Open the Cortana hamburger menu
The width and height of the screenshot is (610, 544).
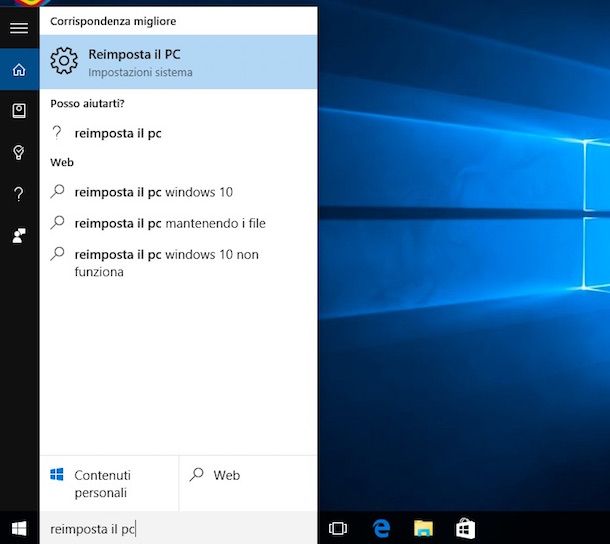[x=19, y=28]
